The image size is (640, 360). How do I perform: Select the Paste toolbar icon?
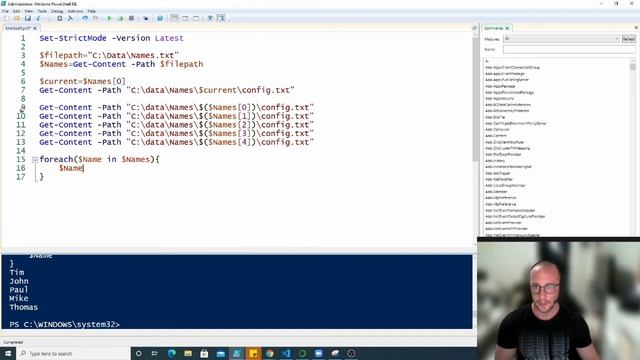[59, 18]
